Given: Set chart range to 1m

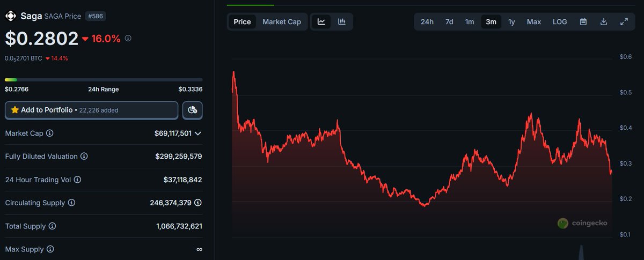Looking at the screenshot, I should 470,22.
